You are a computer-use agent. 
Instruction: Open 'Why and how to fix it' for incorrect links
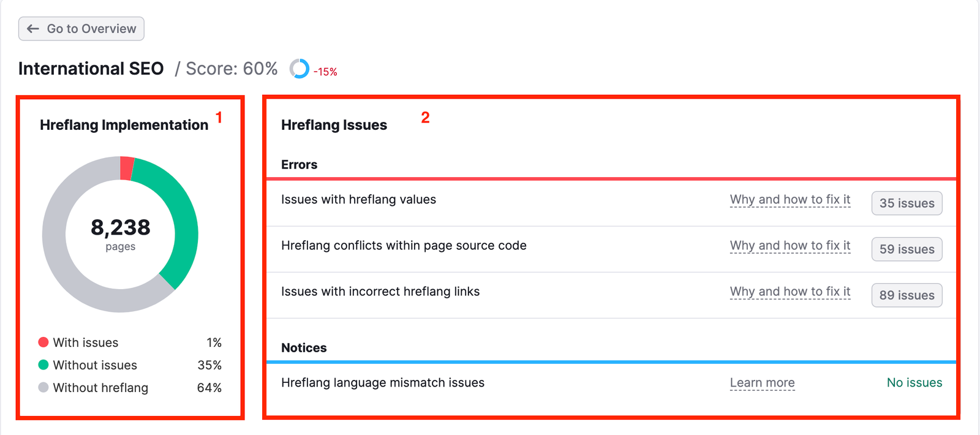pos(790,291)
